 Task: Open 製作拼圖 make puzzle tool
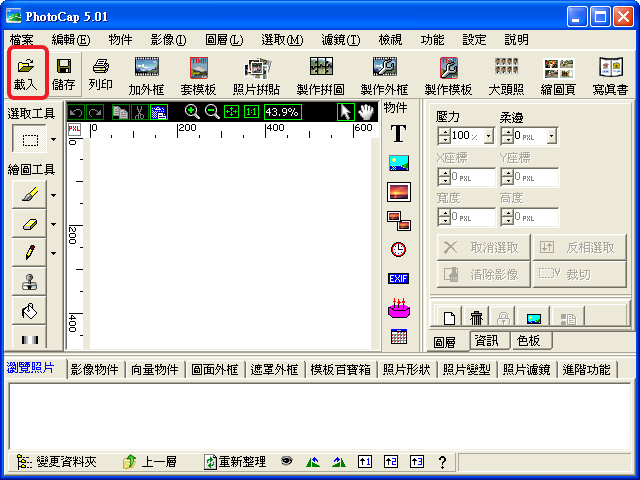pyautogui.click(x=321, y=76)
